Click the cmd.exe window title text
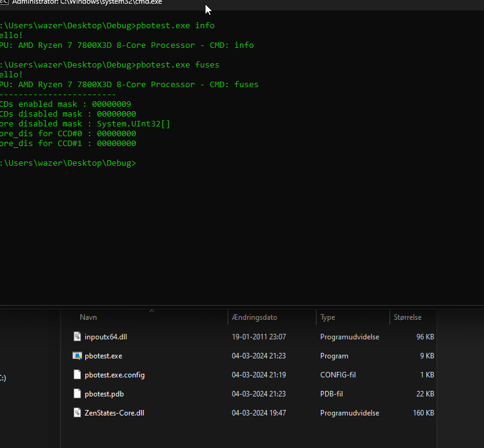Image resolution: width=484 pixels, height=448 pixels. pos(86,2)
